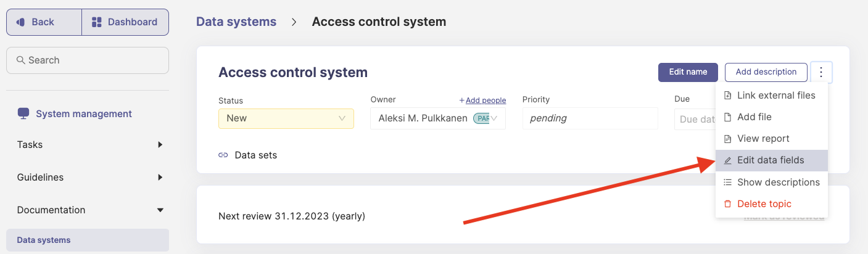Click the Edit name button
Screen dimensions: 868x254
coord(688,72)
